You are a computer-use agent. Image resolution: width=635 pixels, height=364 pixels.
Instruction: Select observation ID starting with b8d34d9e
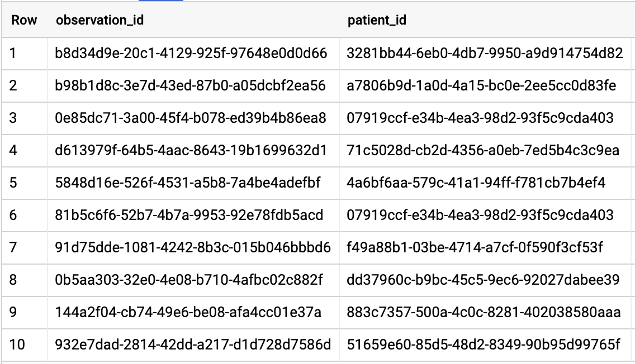(x=191, y=54)
